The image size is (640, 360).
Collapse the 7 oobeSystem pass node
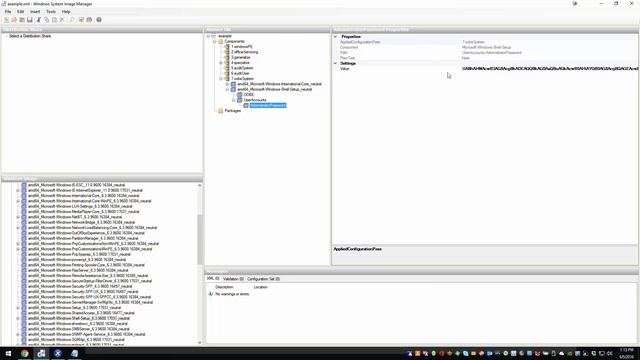[x=221, y=79]
